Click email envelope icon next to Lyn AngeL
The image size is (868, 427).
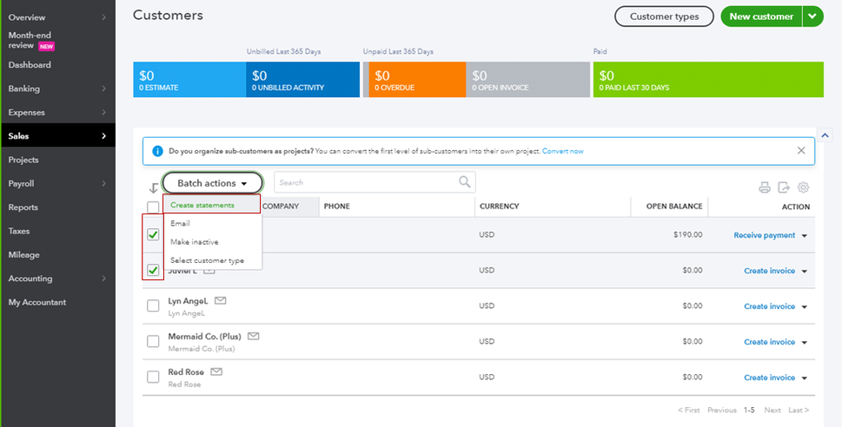221,301
